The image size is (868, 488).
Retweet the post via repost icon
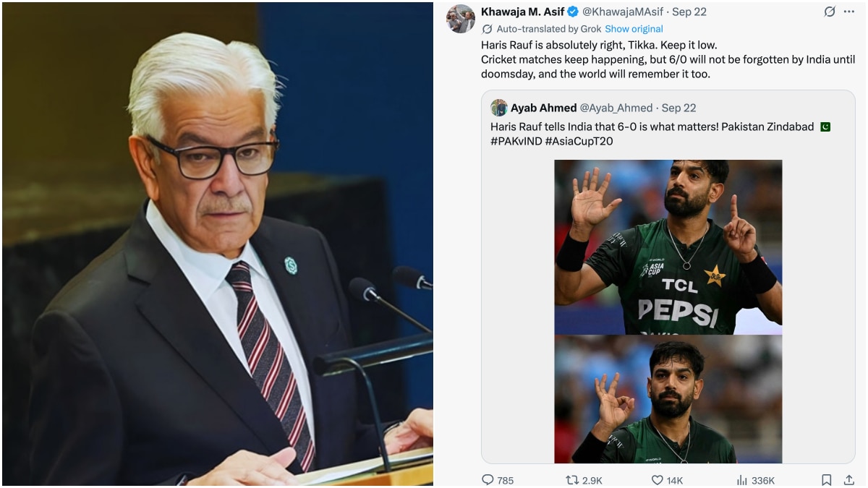(x=572, y=480)
